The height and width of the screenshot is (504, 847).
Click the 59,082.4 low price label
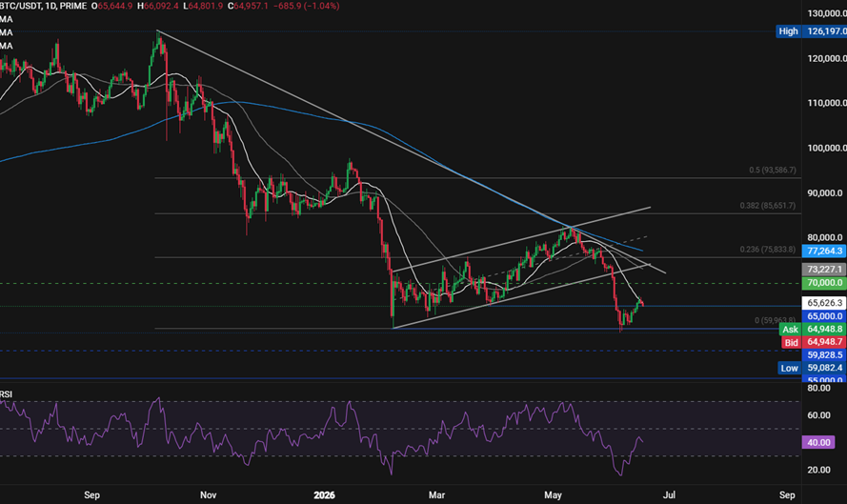824,368
